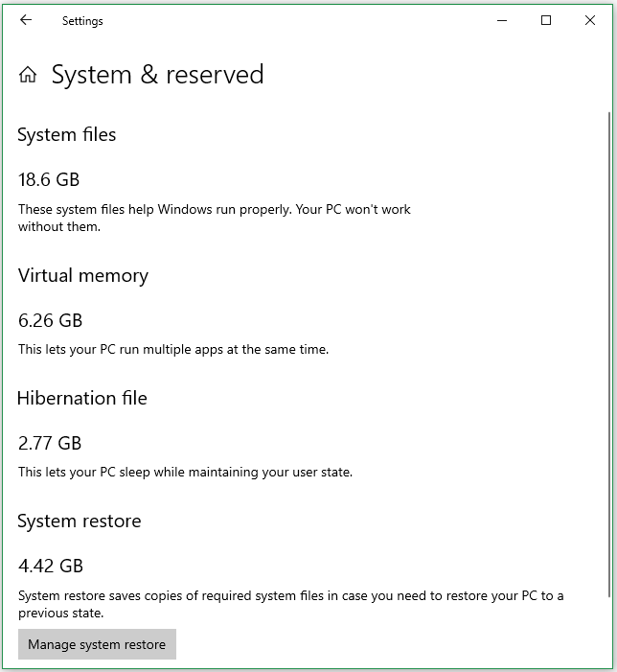The image size is (617, 672).
Task: Click the 6.26 GB virtual memory size
Action: click(x=51, y=320)
